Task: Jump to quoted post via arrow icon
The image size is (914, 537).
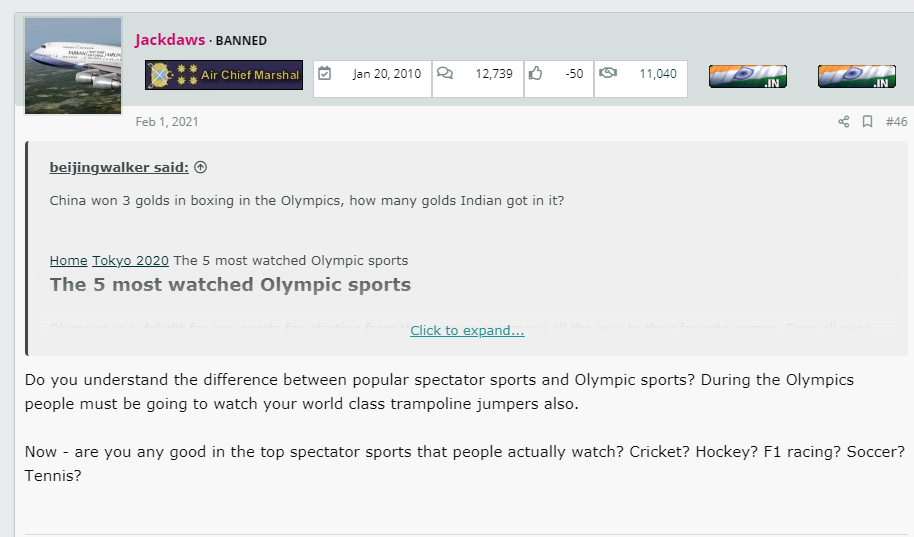Action: point(201,167)
